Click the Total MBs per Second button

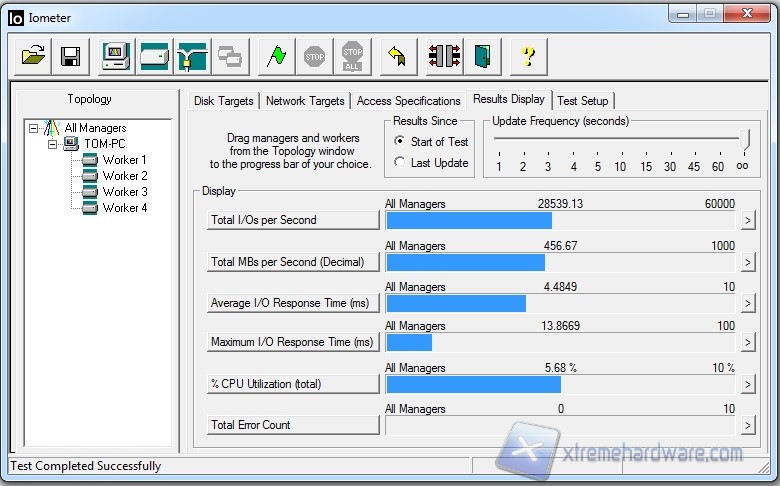(x=293, y=262)
